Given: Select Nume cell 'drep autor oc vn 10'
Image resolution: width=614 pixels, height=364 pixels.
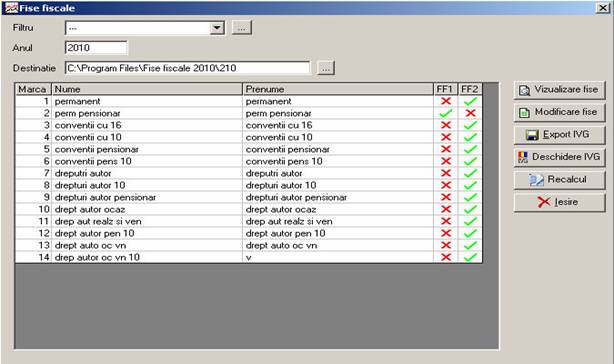Looking at the screenshot, I should click(147, 258).
